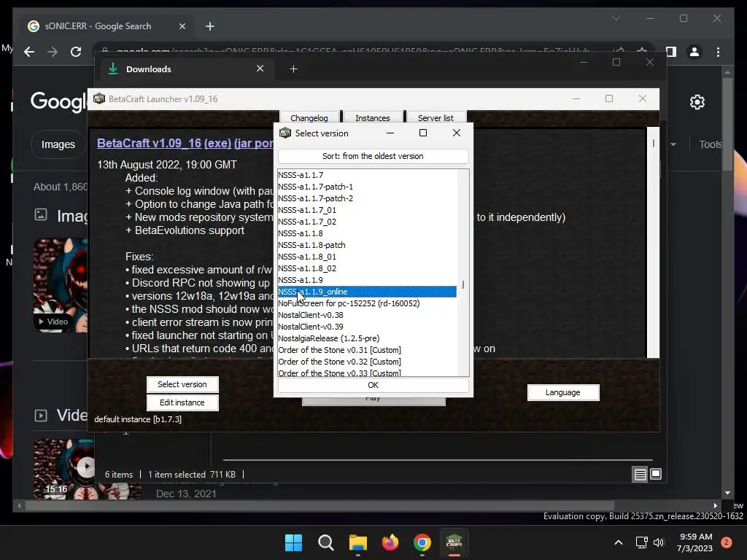Click Edit instance button
The width and height of the screenshot is (747, 560).
tap(182, 402)
